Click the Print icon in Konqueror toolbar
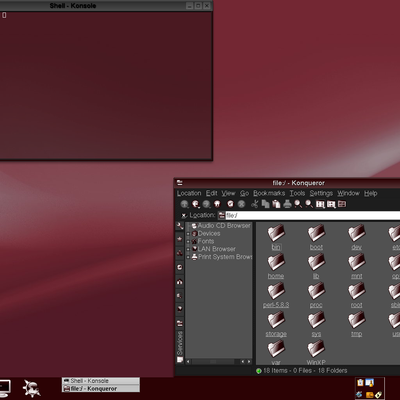The image size is (400, 400). pos(287,204)
